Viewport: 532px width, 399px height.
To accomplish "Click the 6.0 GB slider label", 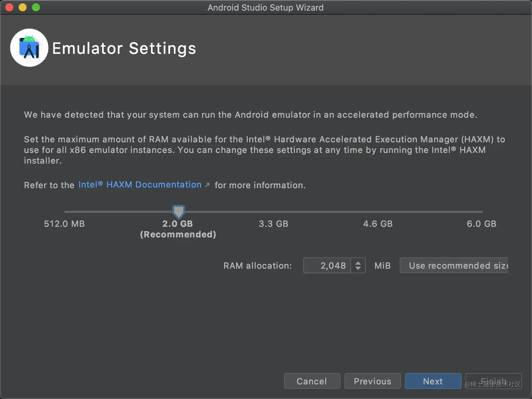I will pos(481,224).
